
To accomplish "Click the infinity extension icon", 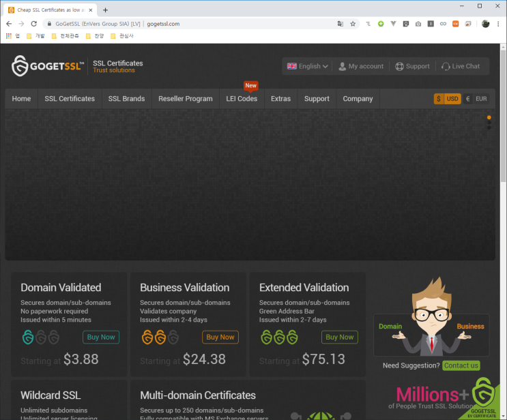I will click(x=443, y=24).
